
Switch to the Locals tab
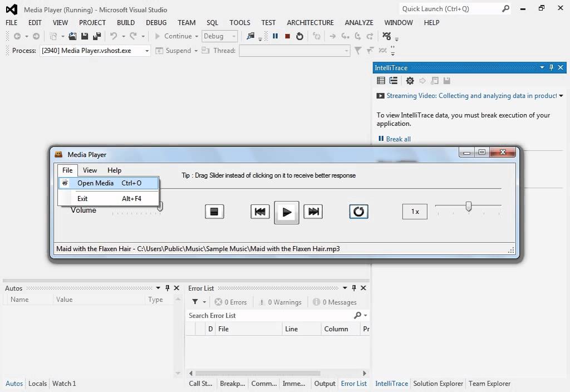(x=37, y=384)
